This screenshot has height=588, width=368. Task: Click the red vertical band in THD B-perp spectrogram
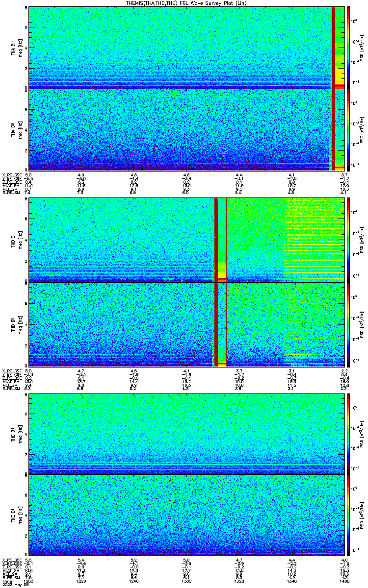[220, 239]
